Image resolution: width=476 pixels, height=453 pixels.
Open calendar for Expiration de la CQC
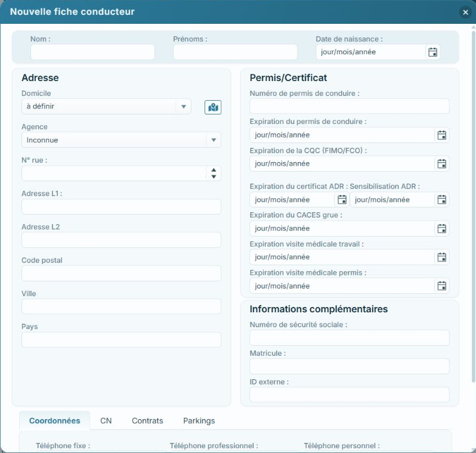click(x=441, y=164)
